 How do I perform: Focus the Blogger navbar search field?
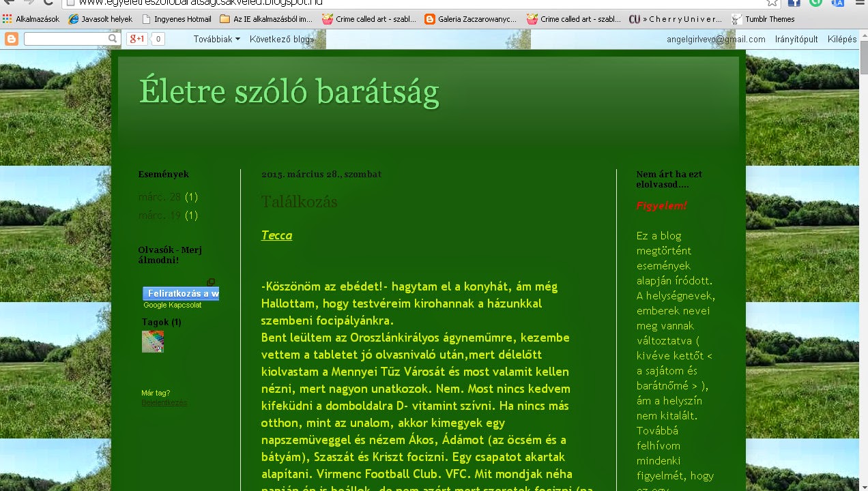click(65, 39)
